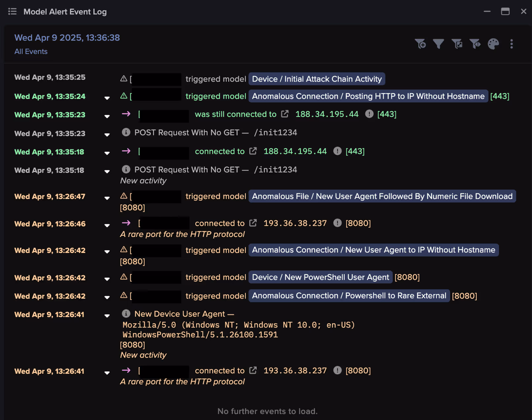The height and width of the screenshot is (420, 532).
Task: Expand the white 13:35:23 POST request arrow
Action: pos(107,135)
